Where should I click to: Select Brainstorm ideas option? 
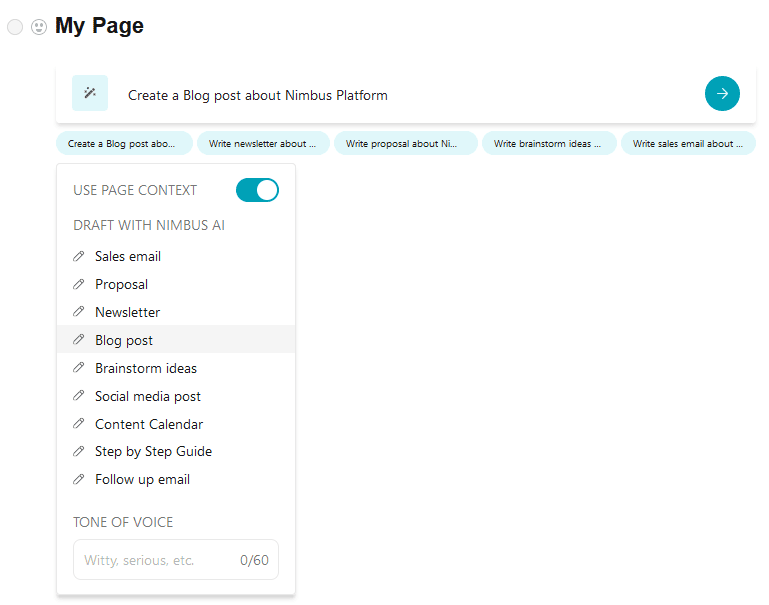coord(176,368)
